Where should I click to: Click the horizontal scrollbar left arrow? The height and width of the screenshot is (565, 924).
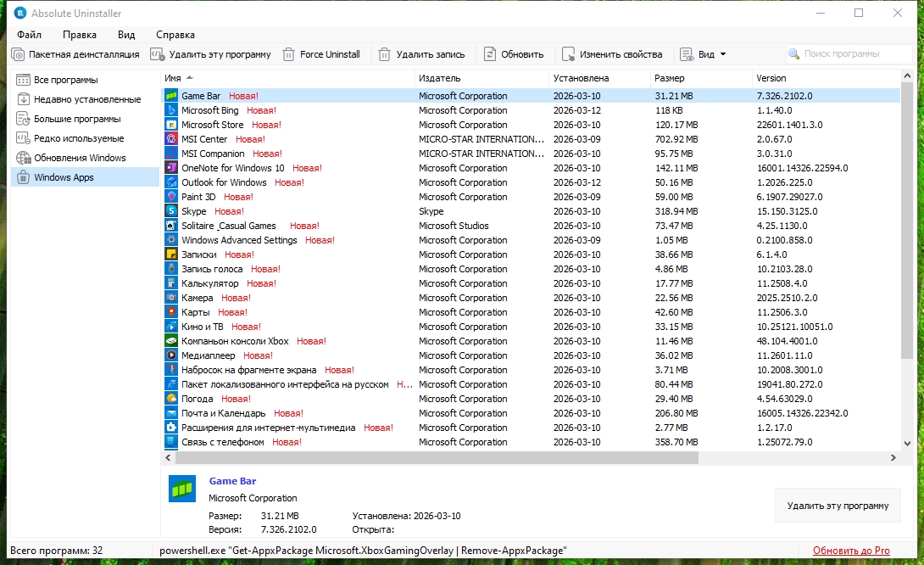(168, 457)
